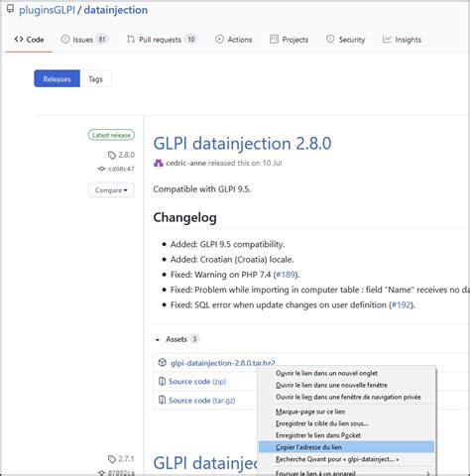This screenshot has width=470, height=476.
Task: Click the Issues count badge 81
Action: pos(102,40)
